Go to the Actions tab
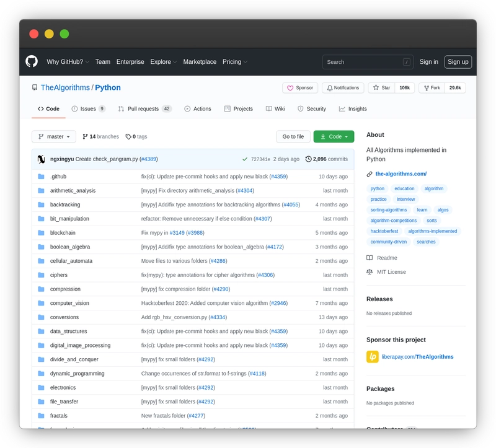 tap(198, 109)
